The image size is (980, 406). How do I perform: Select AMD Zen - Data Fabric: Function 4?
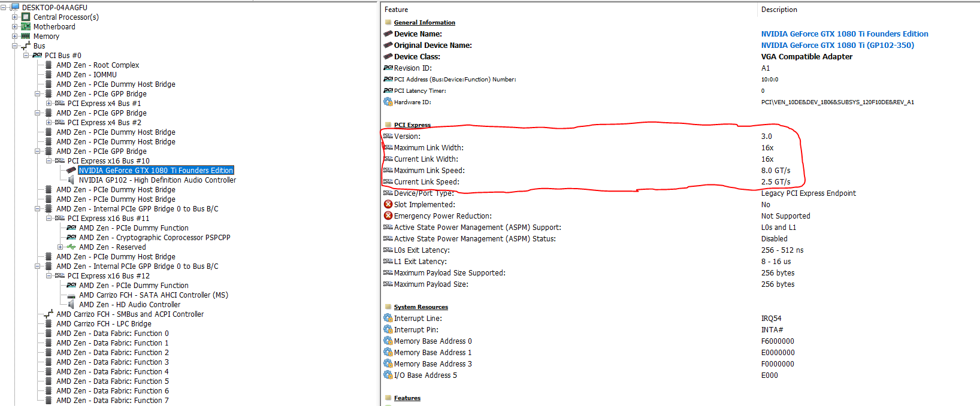click(x=112, y=371)
